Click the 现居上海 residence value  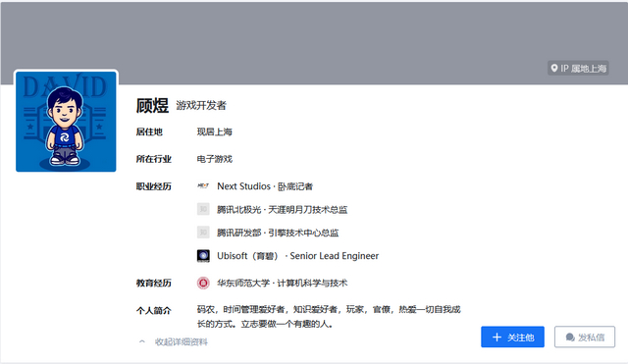pyautogui.click(x=215, y=131)
